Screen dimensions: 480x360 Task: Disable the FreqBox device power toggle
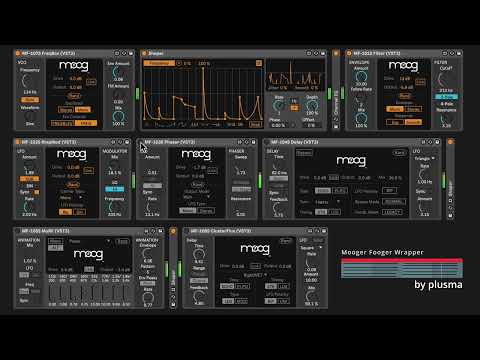click(x=18, y=53)
